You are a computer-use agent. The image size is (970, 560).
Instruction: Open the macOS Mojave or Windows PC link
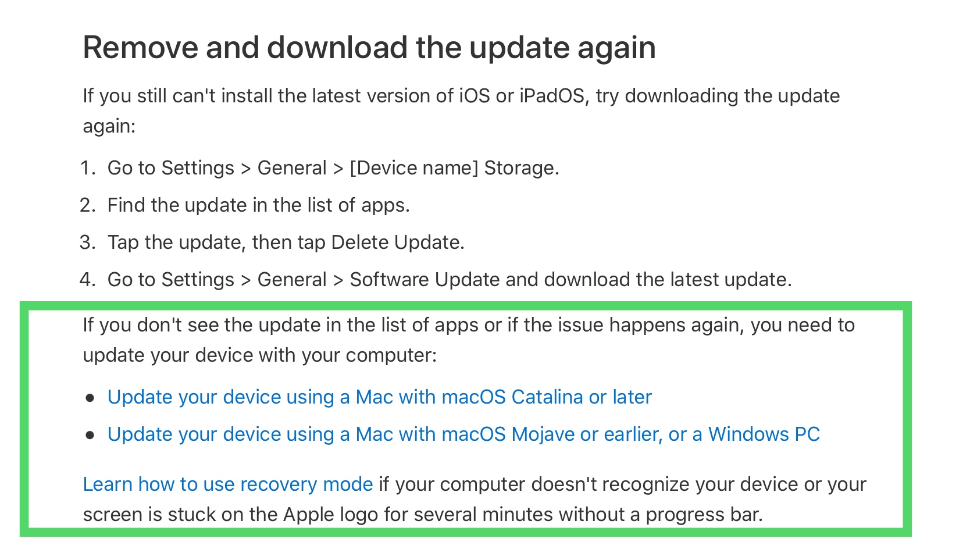pos(463,434)
